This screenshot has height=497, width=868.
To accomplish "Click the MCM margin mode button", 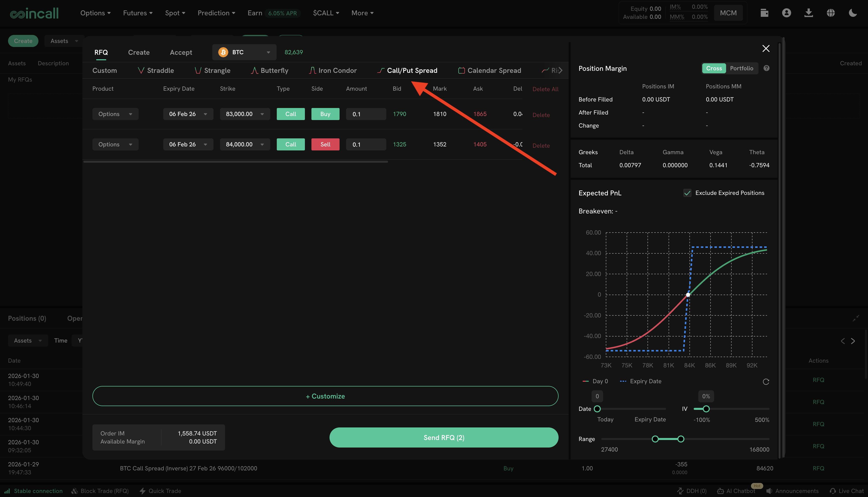I will coord(728,13).
